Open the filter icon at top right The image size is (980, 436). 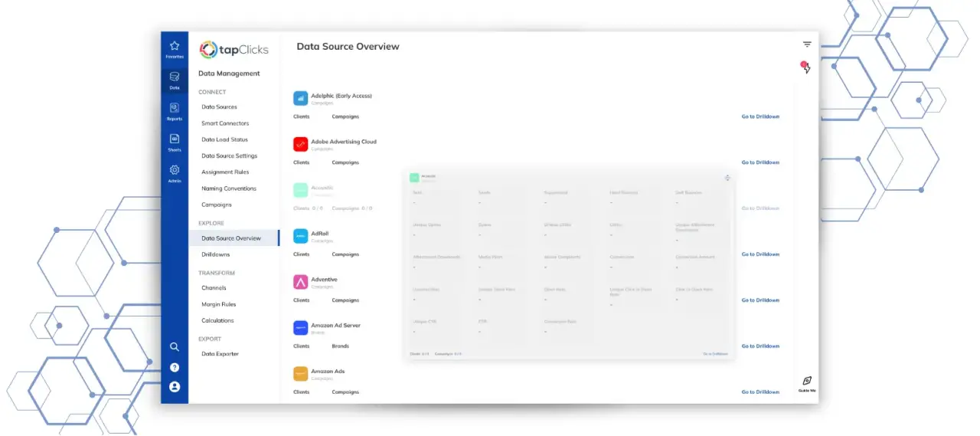coord(807,44)
